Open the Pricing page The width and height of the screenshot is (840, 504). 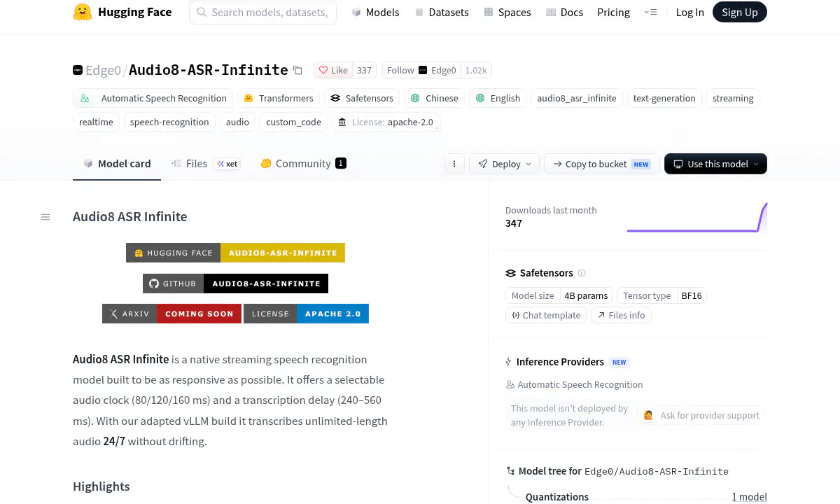(613, 12)
